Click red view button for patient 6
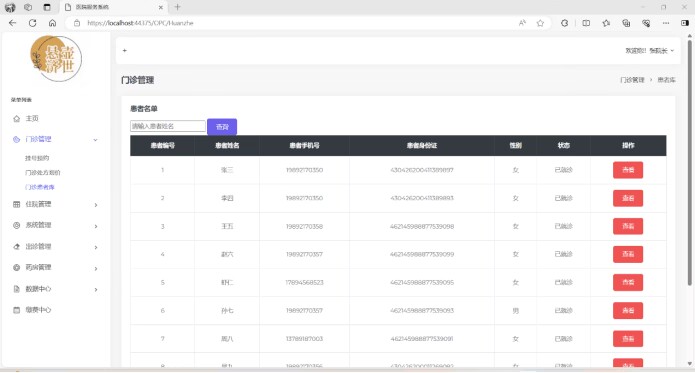 [x=628, y=311]
